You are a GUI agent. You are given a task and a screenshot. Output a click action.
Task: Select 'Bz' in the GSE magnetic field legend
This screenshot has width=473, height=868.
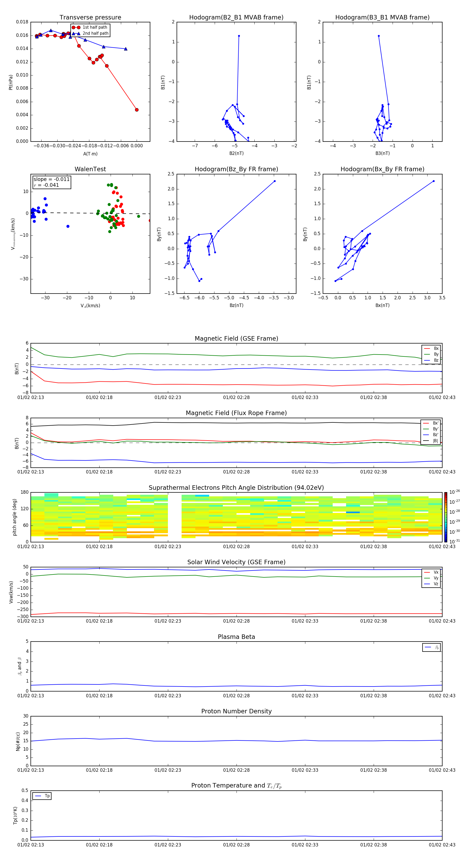436,360
